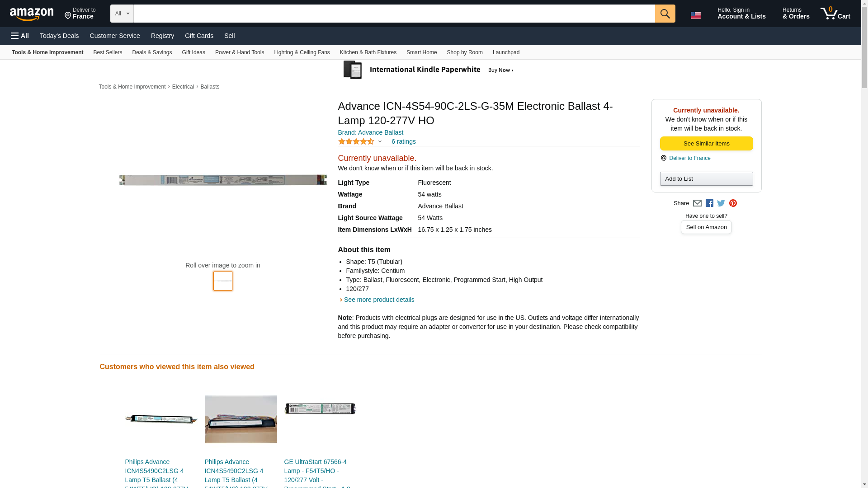Open the 6 ratings link

(x=403, y=142)
